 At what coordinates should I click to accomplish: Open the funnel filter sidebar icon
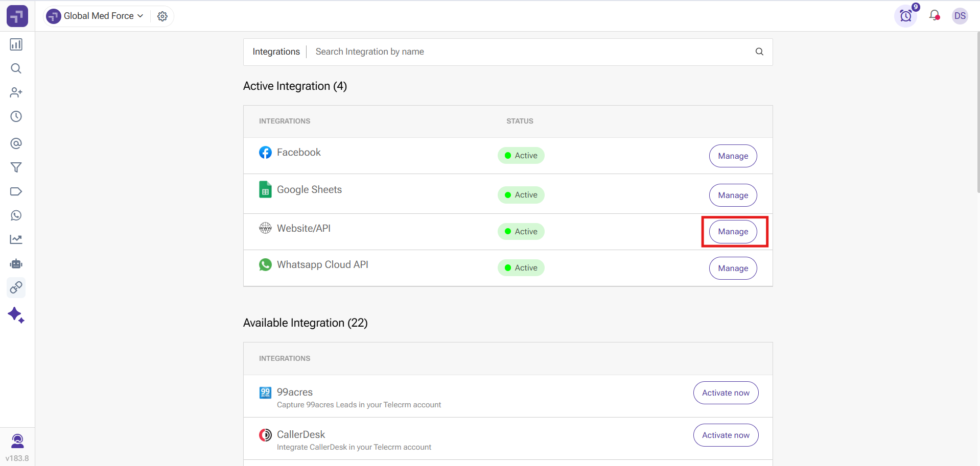[x=16, y=167]
